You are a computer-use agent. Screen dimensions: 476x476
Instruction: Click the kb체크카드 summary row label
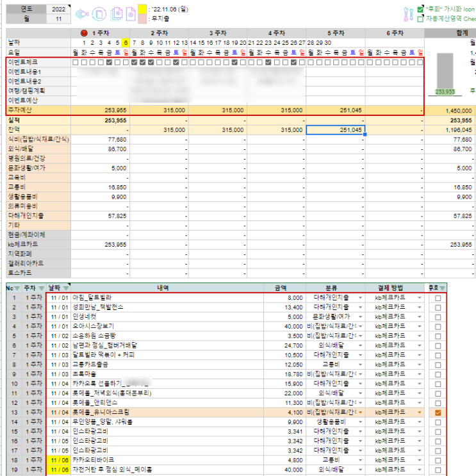(38, 245)
